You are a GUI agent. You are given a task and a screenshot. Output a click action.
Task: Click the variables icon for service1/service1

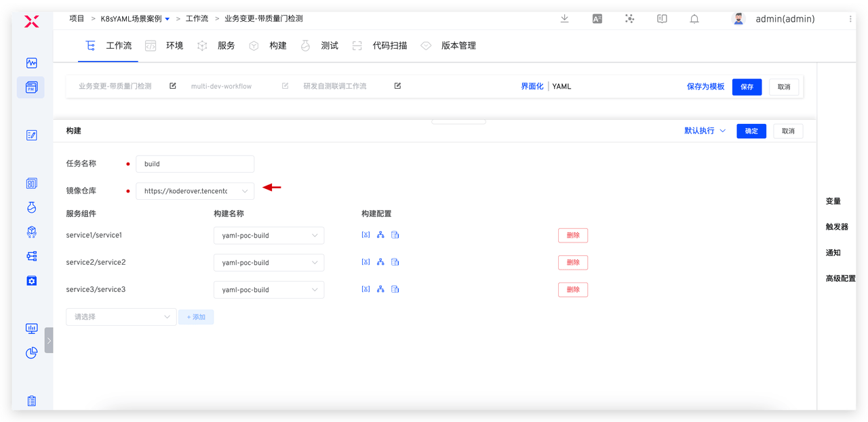(x=366, y=235)
